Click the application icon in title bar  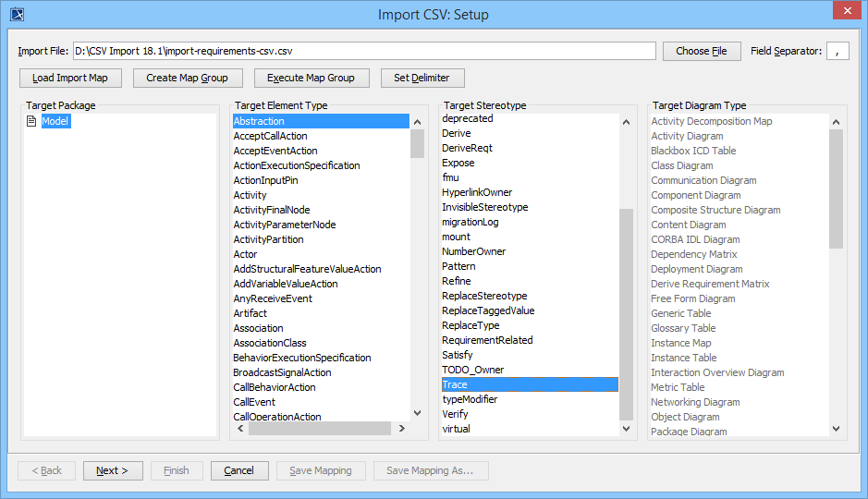17,14
